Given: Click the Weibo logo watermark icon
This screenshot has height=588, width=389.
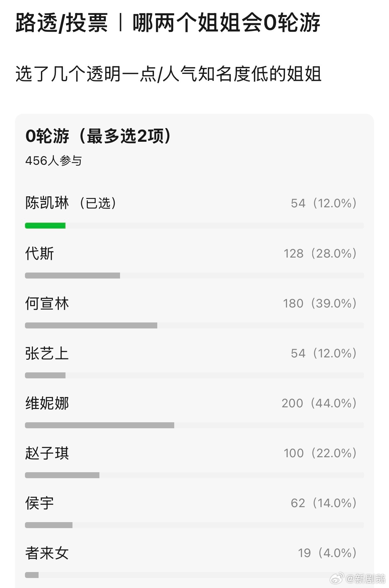Looking at the screenshot, I should point(337,579).
